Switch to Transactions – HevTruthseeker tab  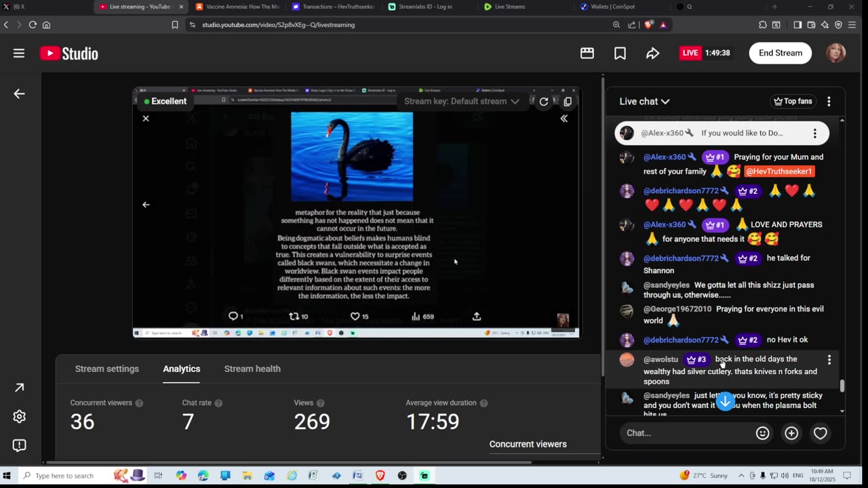pyautogui.click(x=333, y=7)
